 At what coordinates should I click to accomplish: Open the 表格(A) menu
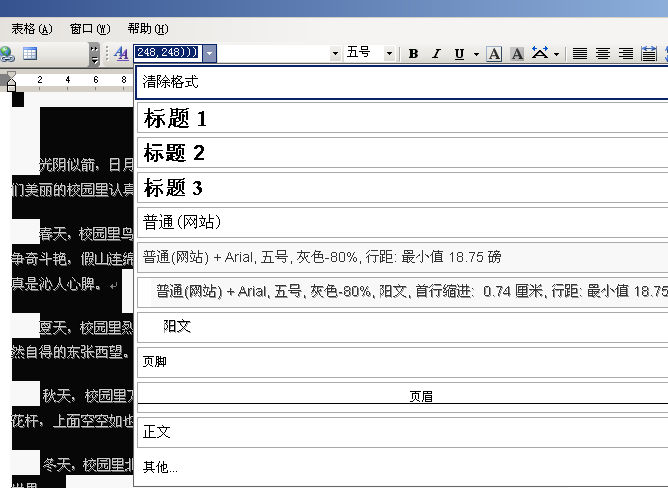pos(32,29)
